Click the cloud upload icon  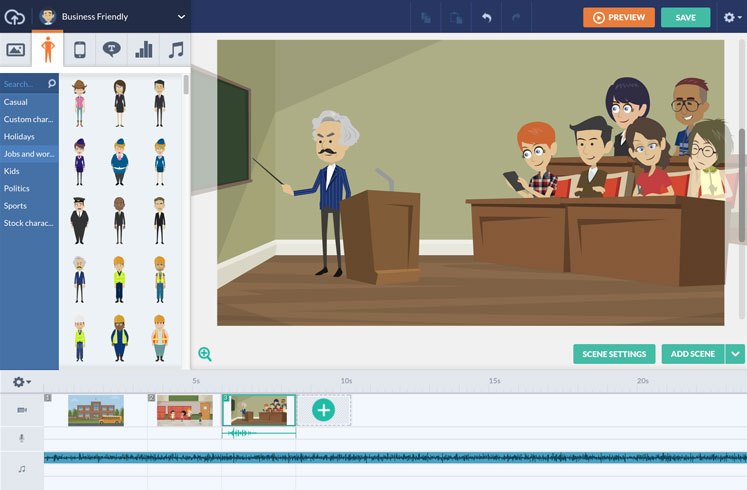click(x=15, y=17)
